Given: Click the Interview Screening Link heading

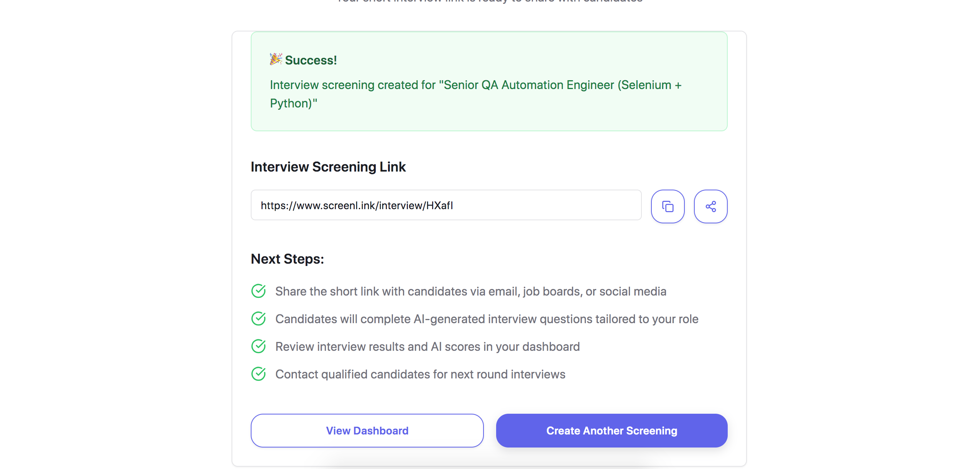Looking at the screenshot, I should [x=328, y=167].
